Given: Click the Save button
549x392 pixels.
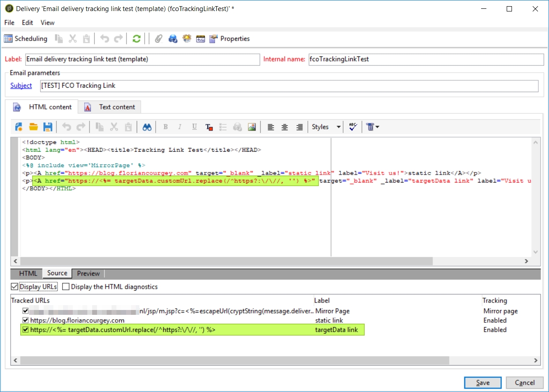Looking at the screenshot, I should [x=483, y=383].
